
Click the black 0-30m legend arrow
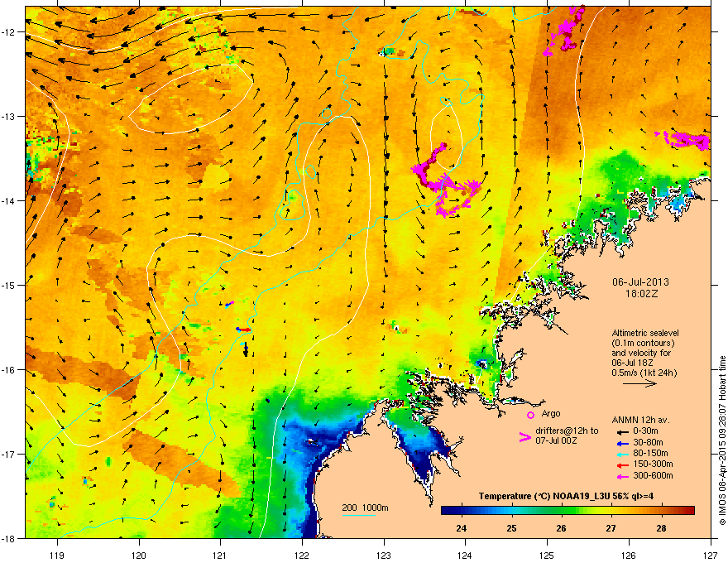point(622,431)
